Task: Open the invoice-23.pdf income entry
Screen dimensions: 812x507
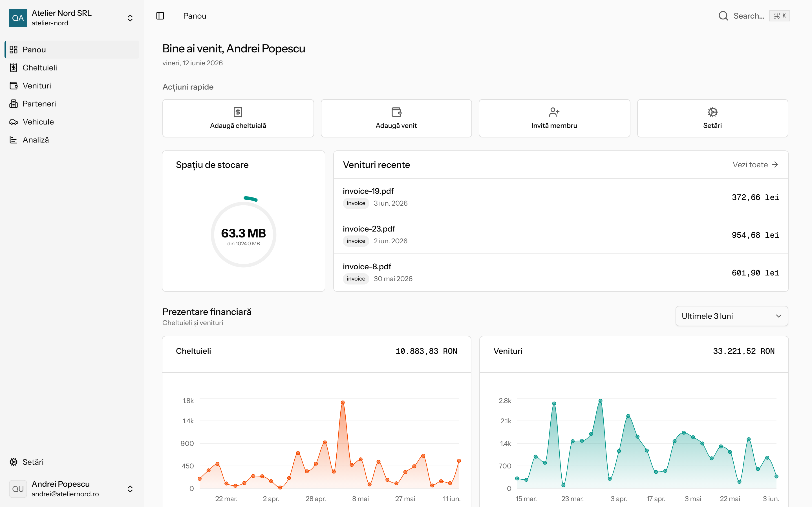Action: (x=561, y=235)
